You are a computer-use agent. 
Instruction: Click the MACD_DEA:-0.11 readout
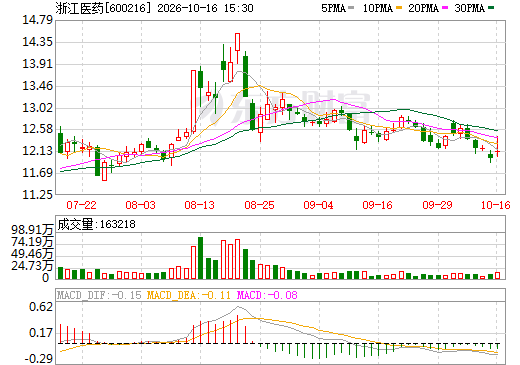(x=189, y=295)
